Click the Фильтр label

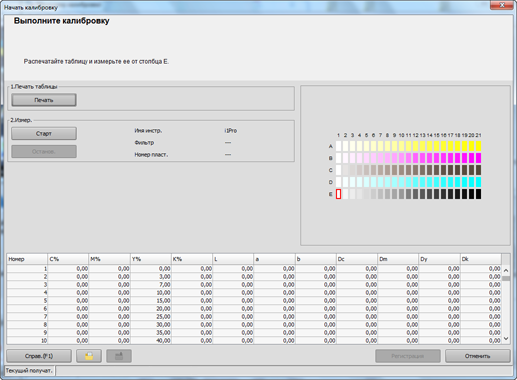[x=144, y=143]
